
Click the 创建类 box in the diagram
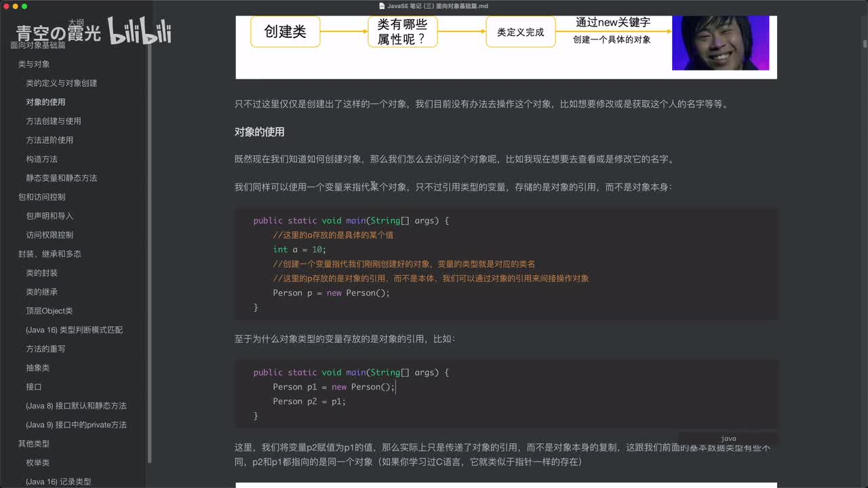[285, 32]
